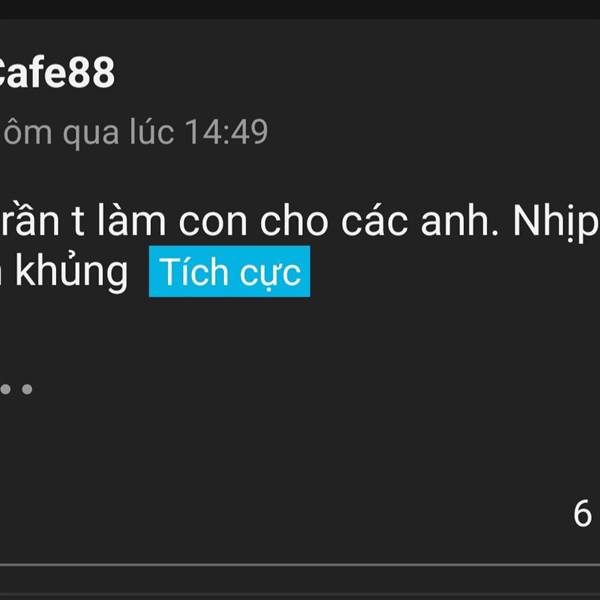This screenshot has height=600, width=600.
Task: Click the word "làm" in the message
Action: [x=131, y=220]
